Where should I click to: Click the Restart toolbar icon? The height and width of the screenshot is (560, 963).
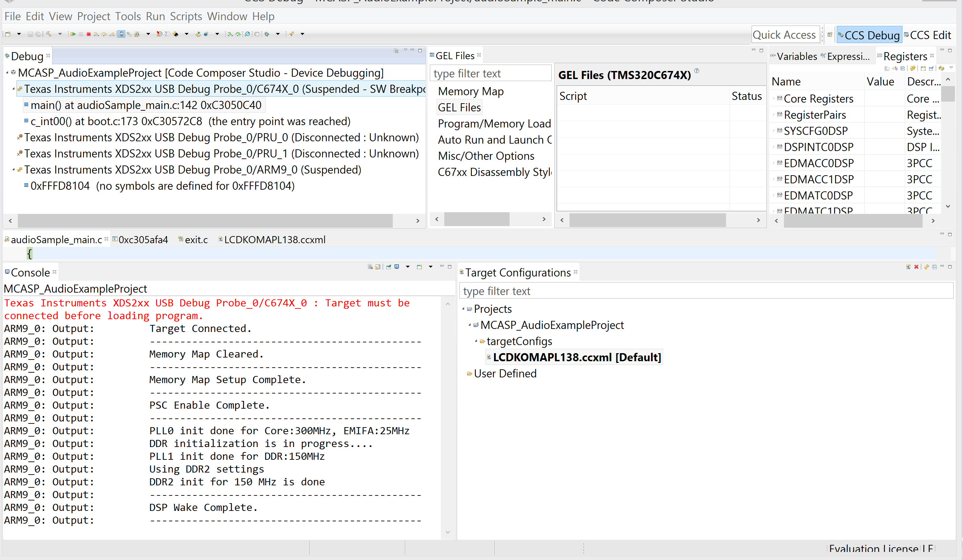[198, 34]
